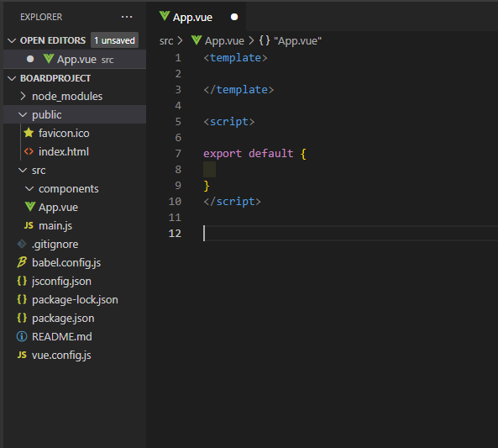
Task: Collapse the BOARDPROJECT folder section
Action: tap(12, 78)
